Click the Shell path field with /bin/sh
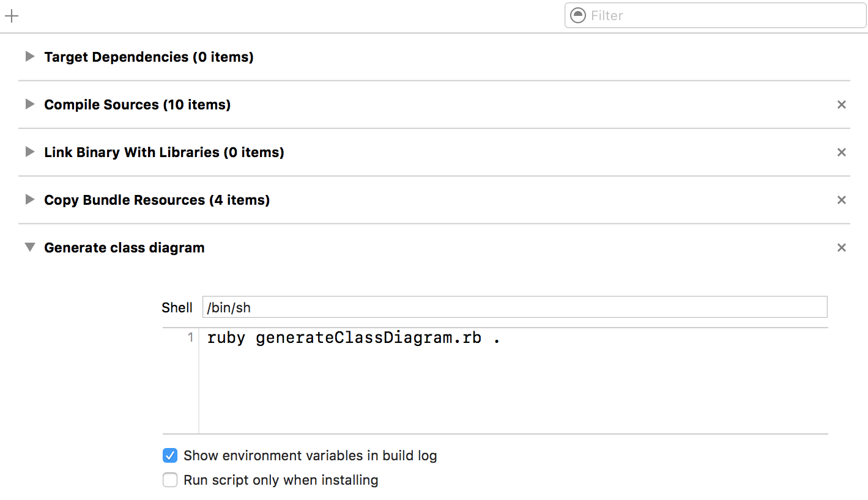Screen dimensions: 868x500 pyautogui.click(x=514, y=307)
